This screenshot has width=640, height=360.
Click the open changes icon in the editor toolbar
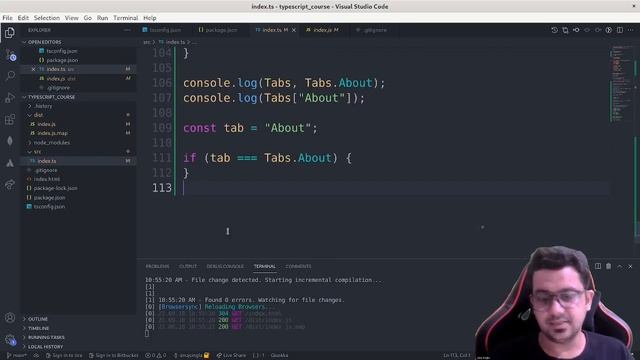(x=565, y=30)
